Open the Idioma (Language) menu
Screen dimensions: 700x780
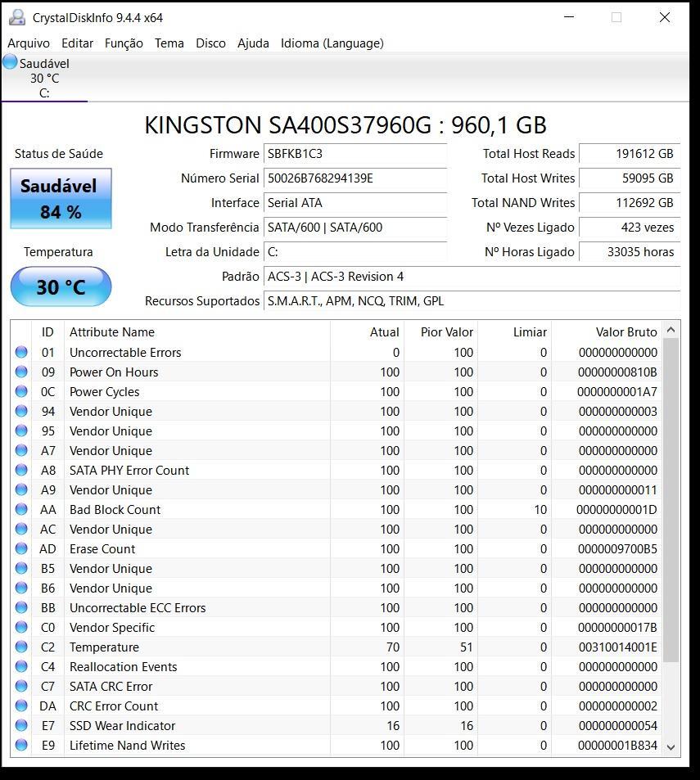click(x=332, y=43)
